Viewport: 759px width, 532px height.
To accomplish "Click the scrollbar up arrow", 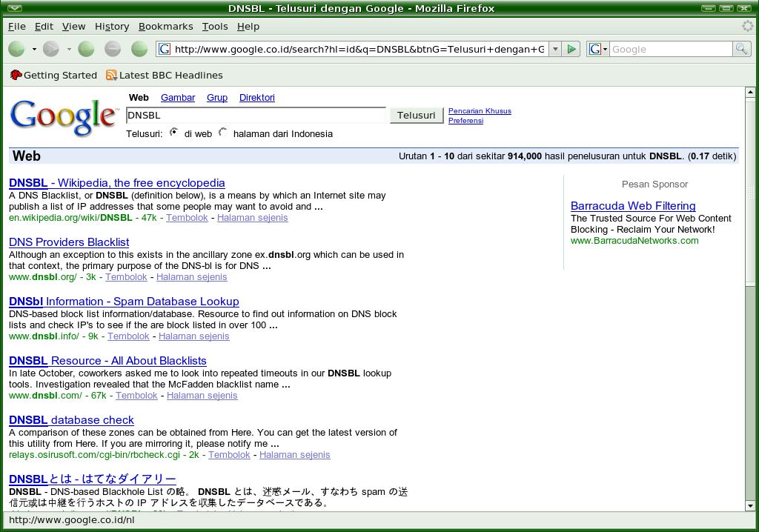I will coord(750,91).
